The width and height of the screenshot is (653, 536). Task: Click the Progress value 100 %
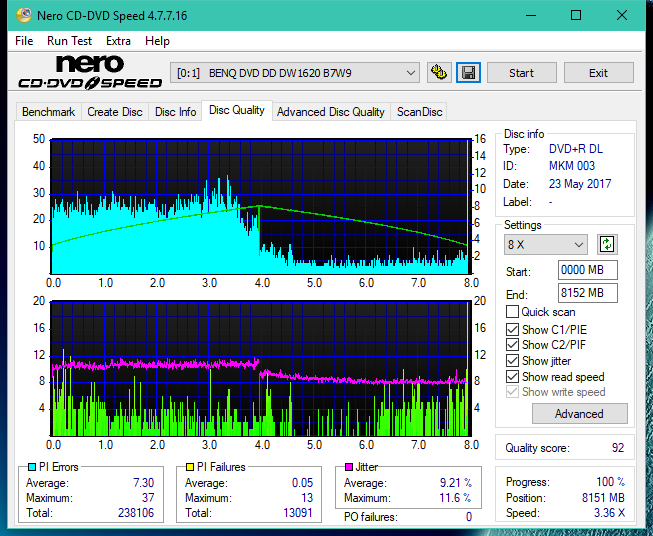611,482
